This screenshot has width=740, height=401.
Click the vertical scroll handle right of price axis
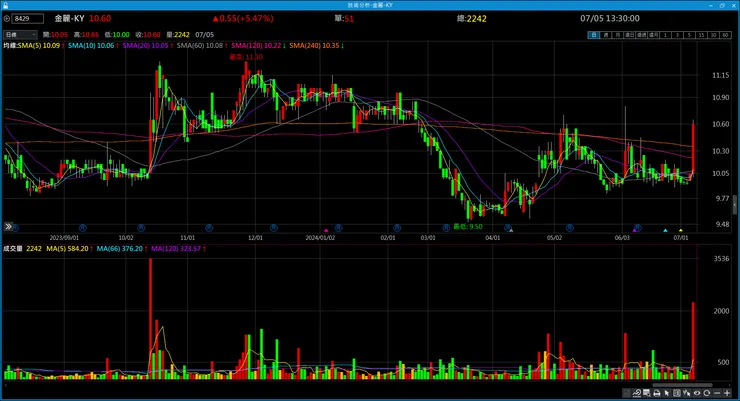click(x=735, y=205)
